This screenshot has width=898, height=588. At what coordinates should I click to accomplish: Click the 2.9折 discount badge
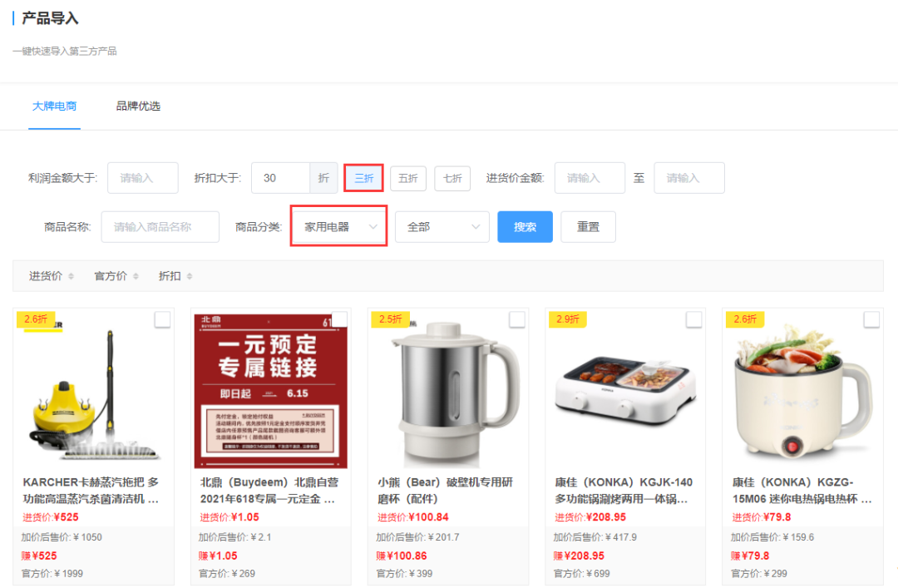click(x=568, y=319)
